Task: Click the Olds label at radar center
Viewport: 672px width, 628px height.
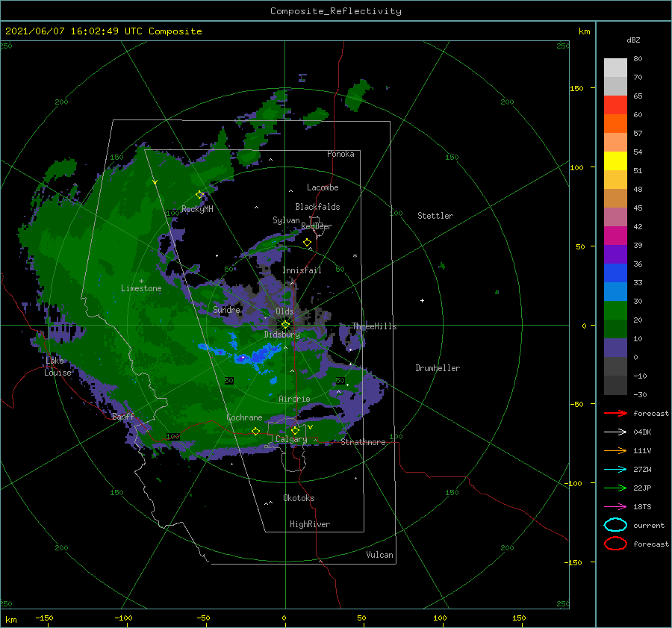Action: (284, 311)
